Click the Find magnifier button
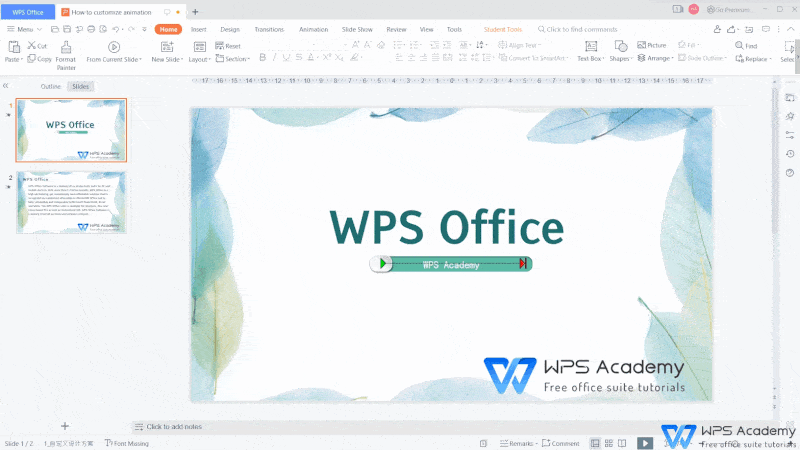 (746, 45)
